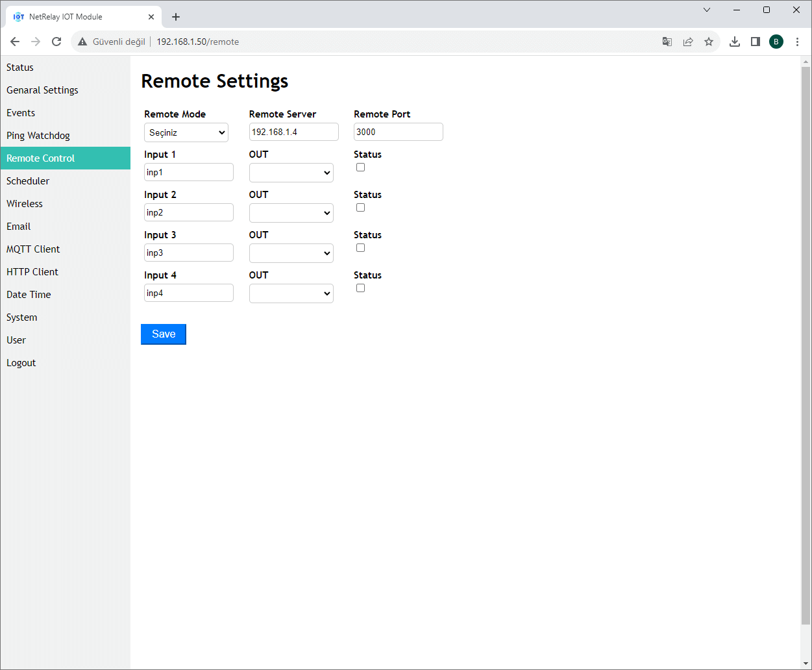Image resolution: width=812 pixels, height=670 pixels.
Task: Reload the Remote Settings page
Action: (56, 41)
